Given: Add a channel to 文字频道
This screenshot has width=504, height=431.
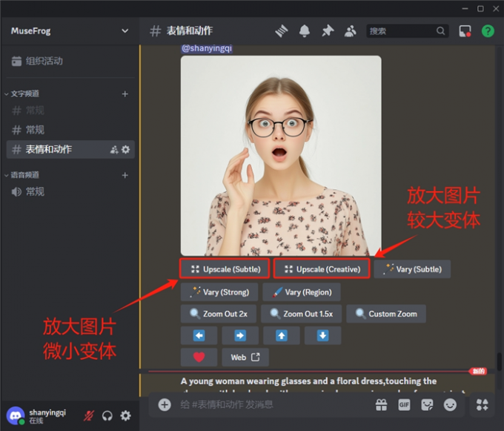Looking at the screenshot, I should click(x=125, y=94).
